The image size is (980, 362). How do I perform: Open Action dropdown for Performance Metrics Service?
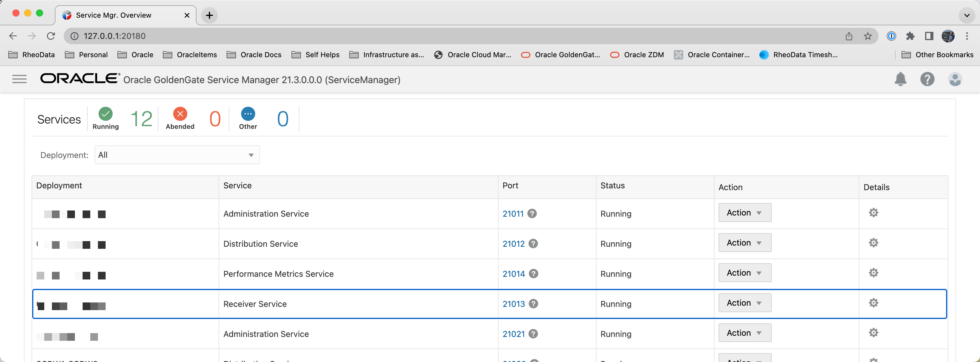pyautogui.click(x=745, y=273)
